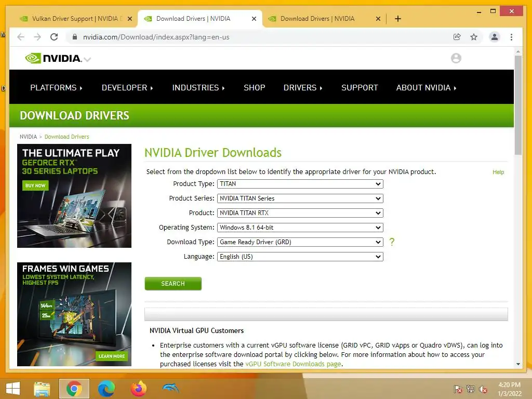Click the NVIDIA breadcrumb link

tap(28, 137)
